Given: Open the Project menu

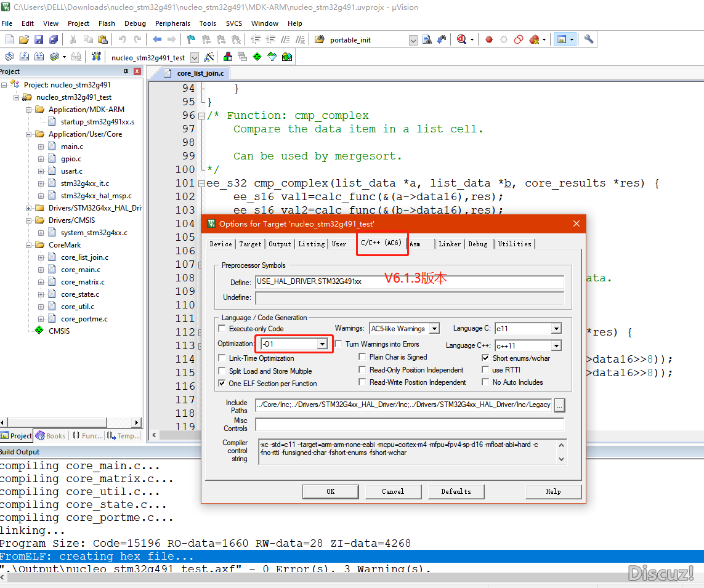Looking at the screenshot, I should pos(78,23).
